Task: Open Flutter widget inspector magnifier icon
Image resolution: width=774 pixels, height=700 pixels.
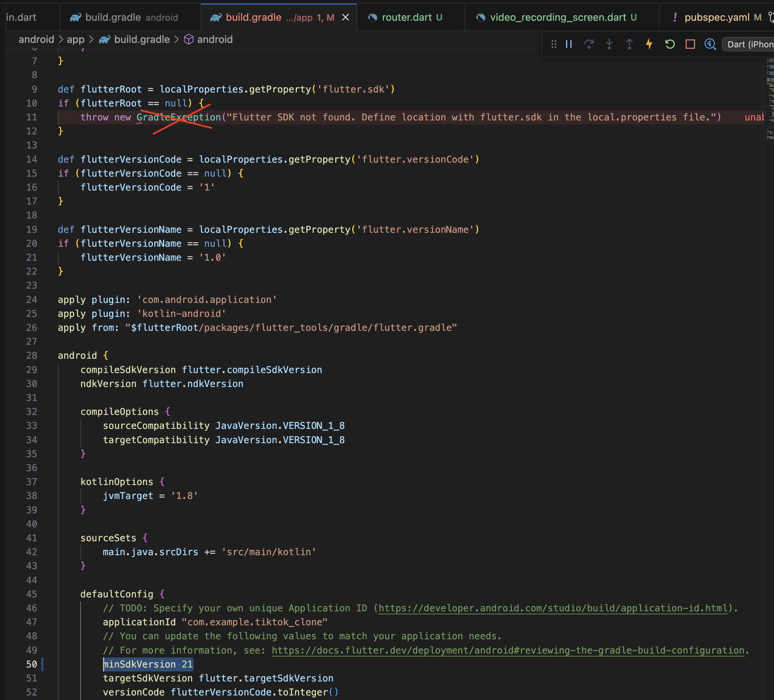Action: [x=710, y=44]
